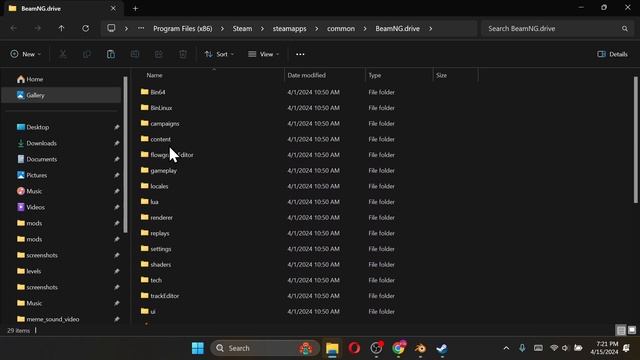
Task: Open the Sort dropdown menu
Action: (x=220, y=54)
